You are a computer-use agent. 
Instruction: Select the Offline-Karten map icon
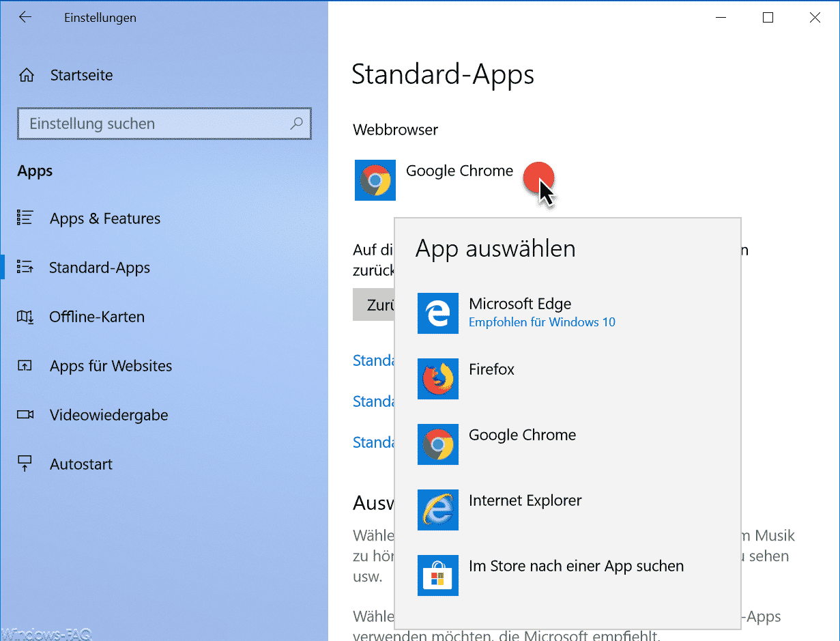[x=25, y=317]
